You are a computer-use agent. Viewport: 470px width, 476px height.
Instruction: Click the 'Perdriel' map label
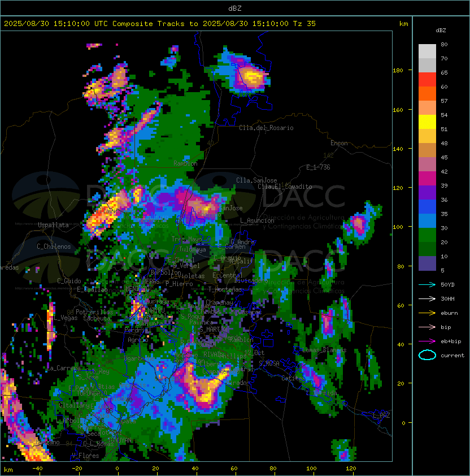[138, 330]
